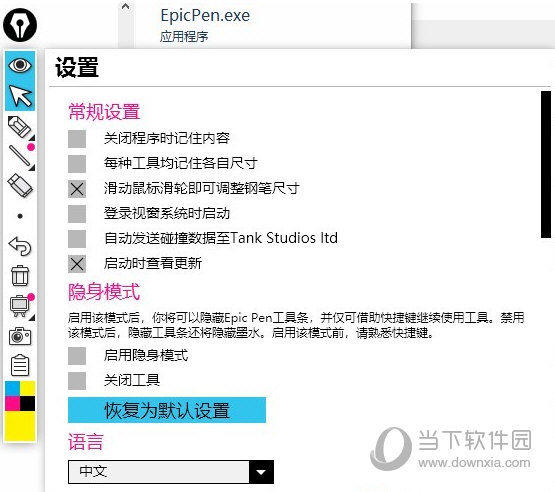Viewport: 555px width, 492px height.
Task: Click the trash bin clear icon
Action: point(20,275)
